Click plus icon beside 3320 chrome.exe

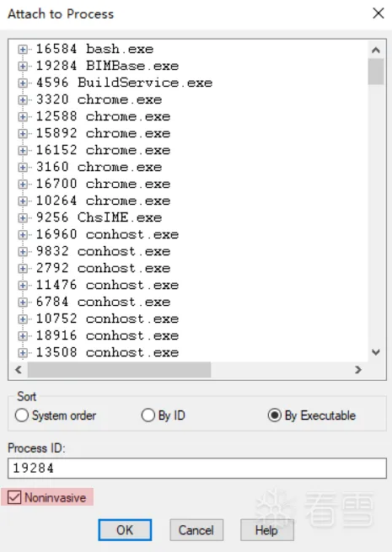point(23,100)
